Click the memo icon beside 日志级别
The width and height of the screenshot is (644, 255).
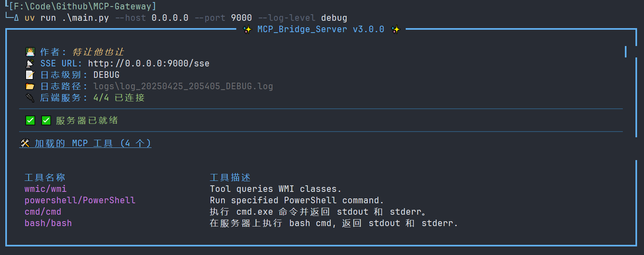point(30,75)
